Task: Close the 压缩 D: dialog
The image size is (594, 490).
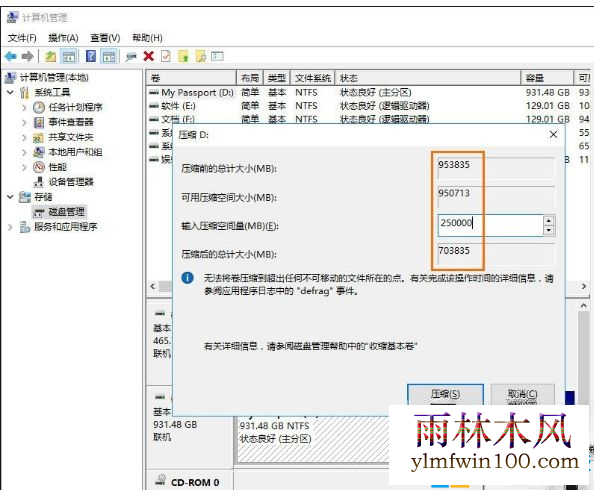Action: pyautogui.click(x=553, y=134)
